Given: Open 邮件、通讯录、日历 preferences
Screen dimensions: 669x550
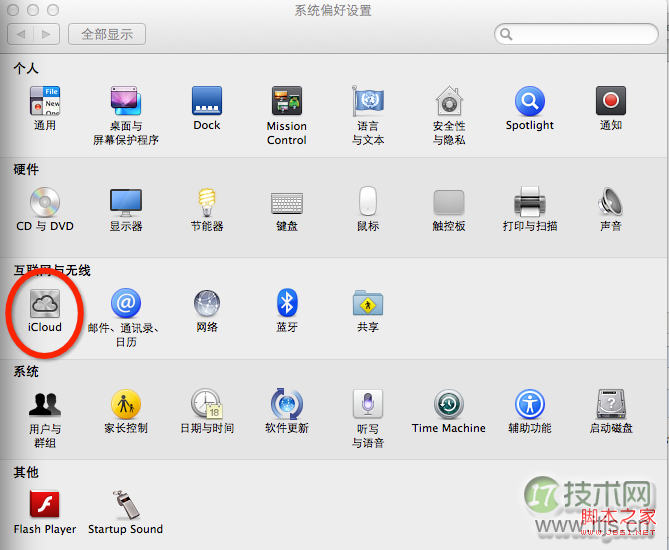Looking at the screenshot, I should point(126,303).
